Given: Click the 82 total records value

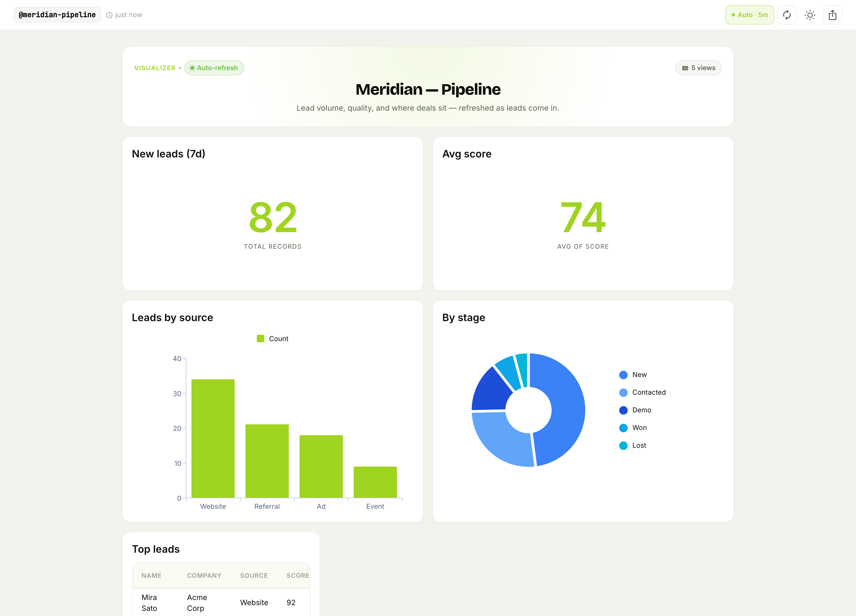Looking at the screenshot, I should (x=273, y=217).
